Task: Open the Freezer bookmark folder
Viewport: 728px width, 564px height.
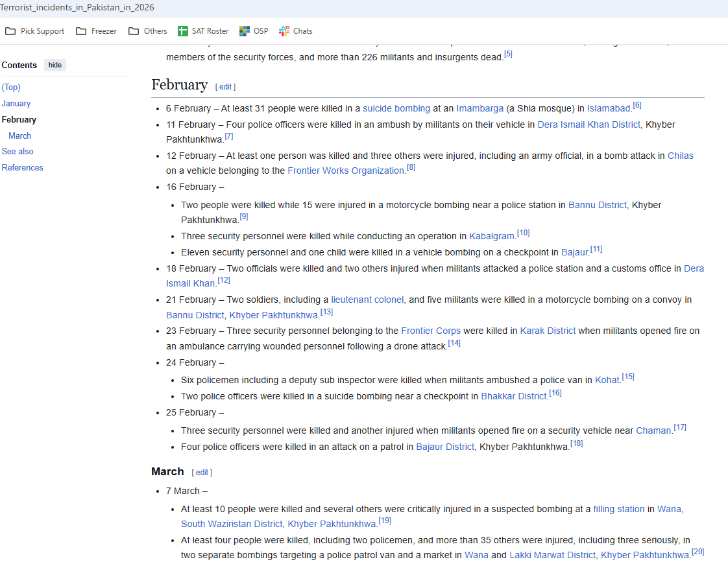Action: point(96,31)
